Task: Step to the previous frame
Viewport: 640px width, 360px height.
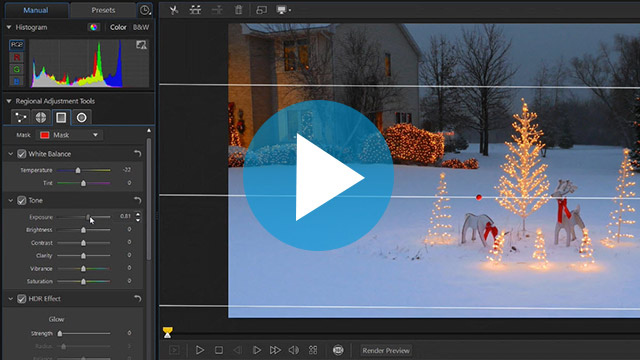Action: (237, 350)
